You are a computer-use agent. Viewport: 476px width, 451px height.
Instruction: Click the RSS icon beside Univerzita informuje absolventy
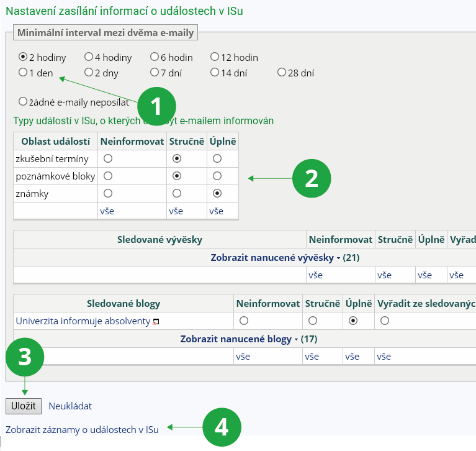156,322
